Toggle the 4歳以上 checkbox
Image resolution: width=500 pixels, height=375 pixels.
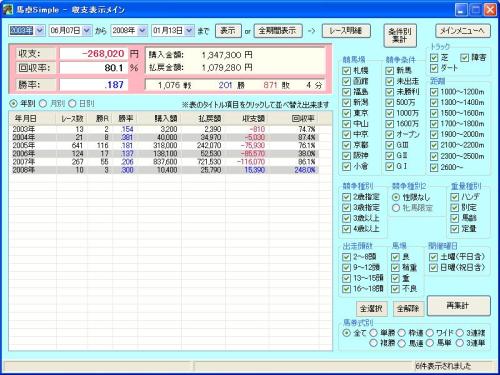pyautogui.click(x=347, y=229)
